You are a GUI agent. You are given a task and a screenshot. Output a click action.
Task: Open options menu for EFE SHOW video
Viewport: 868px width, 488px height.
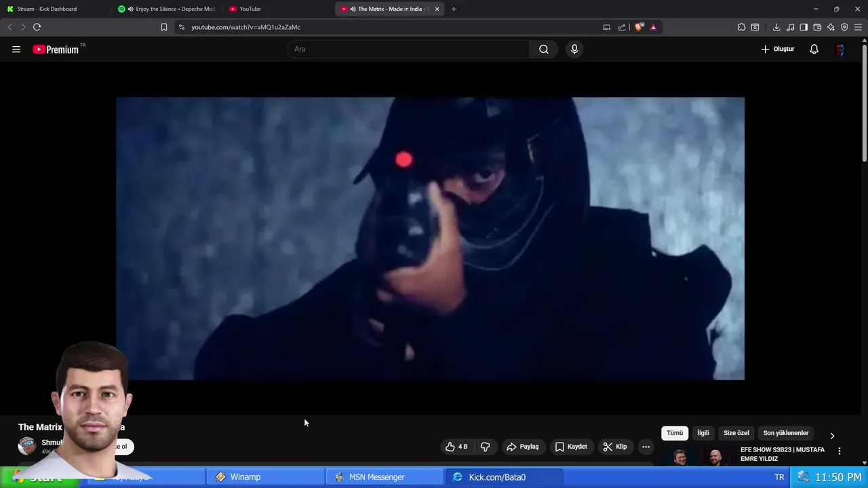point(839,451)
